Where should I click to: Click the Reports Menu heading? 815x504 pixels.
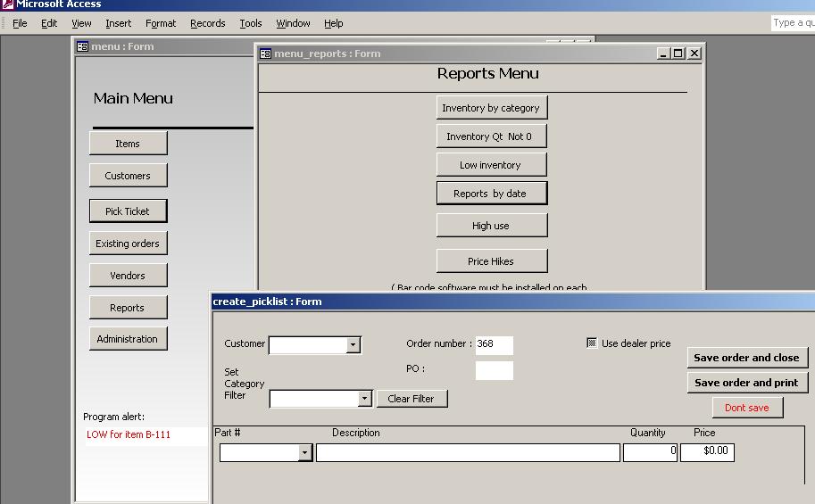tap(487, 73)
